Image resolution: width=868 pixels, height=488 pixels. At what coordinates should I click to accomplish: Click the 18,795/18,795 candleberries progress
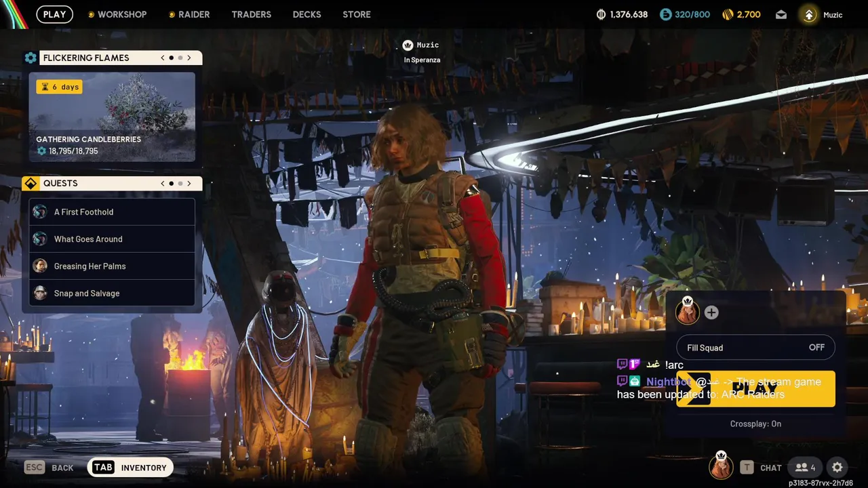click(68, 151)
